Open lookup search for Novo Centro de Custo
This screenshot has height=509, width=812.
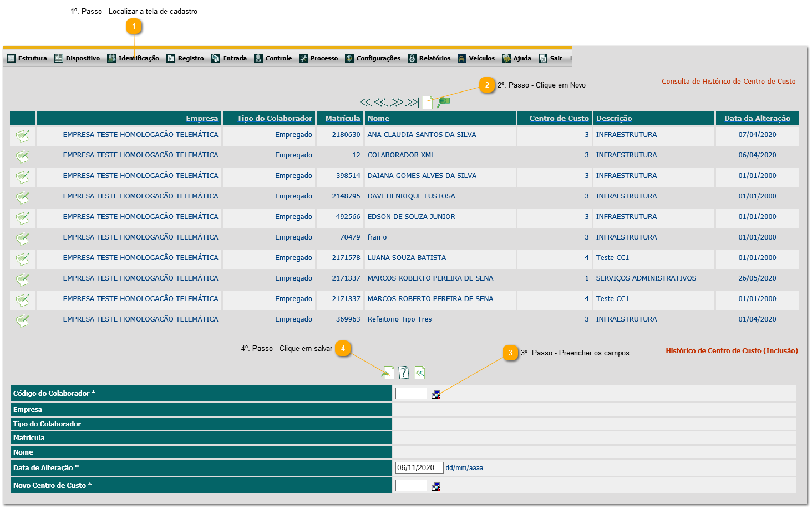(x=436, y=486)
